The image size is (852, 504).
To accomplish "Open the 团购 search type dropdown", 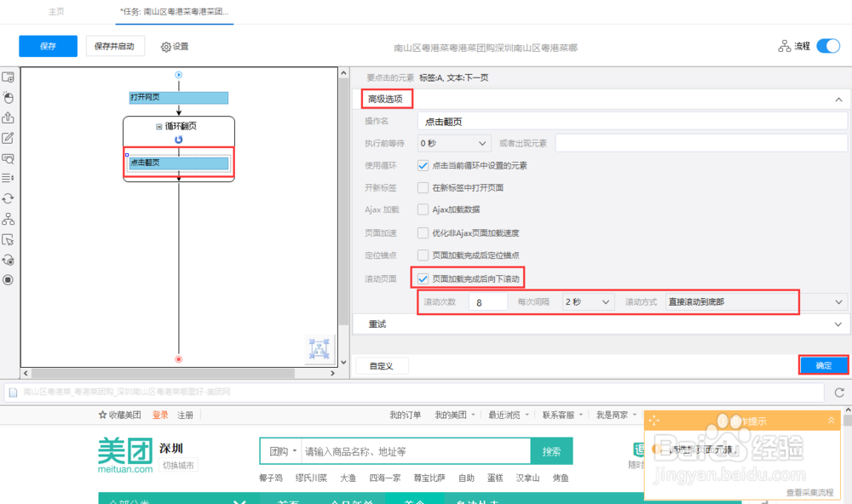I will (283, 451).
